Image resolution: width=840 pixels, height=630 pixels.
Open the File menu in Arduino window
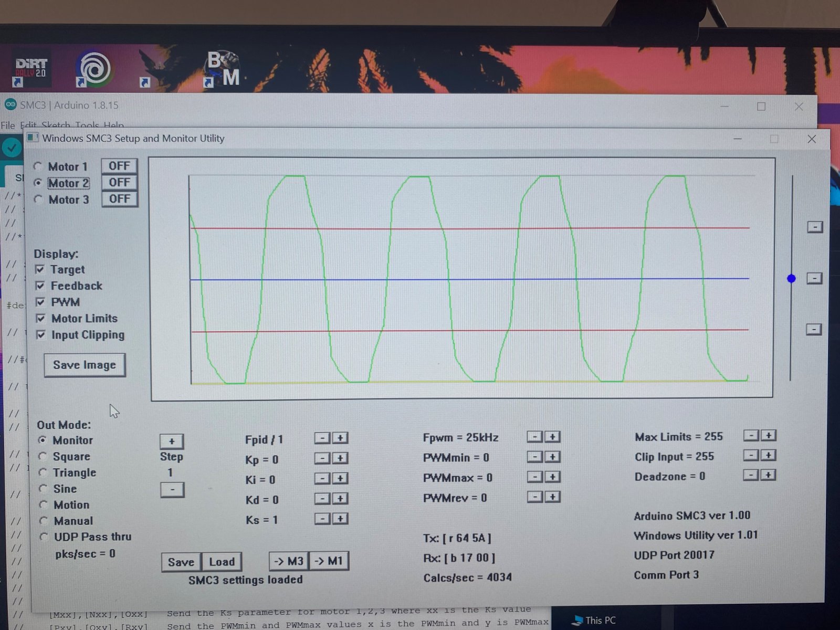pyautogui.click(x=8, y=125)
